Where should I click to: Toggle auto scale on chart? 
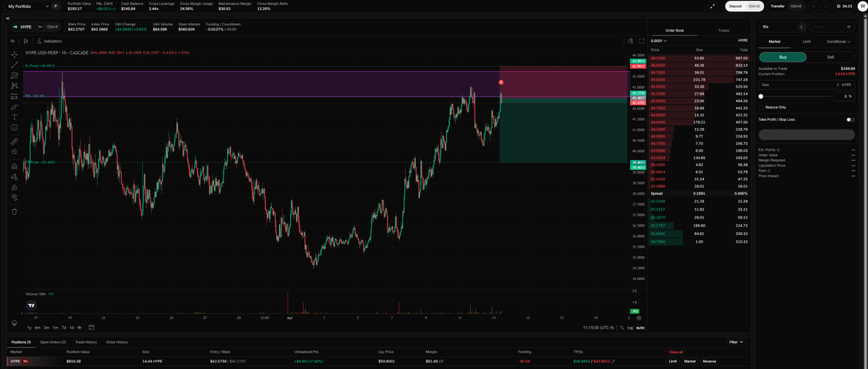(640, 328)
